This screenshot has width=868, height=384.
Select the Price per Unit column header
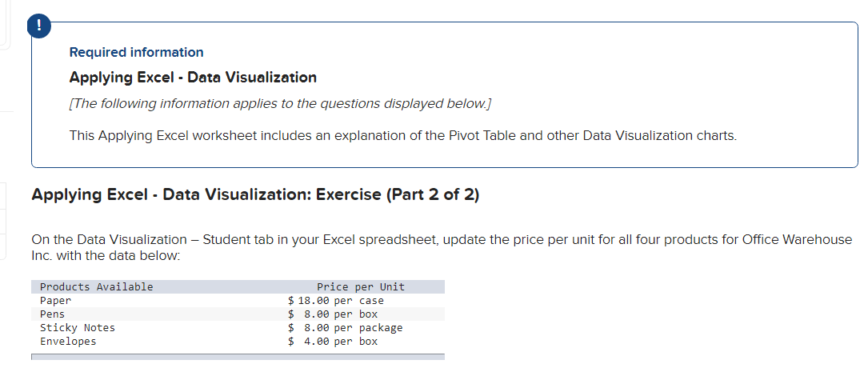coord(360,286)
